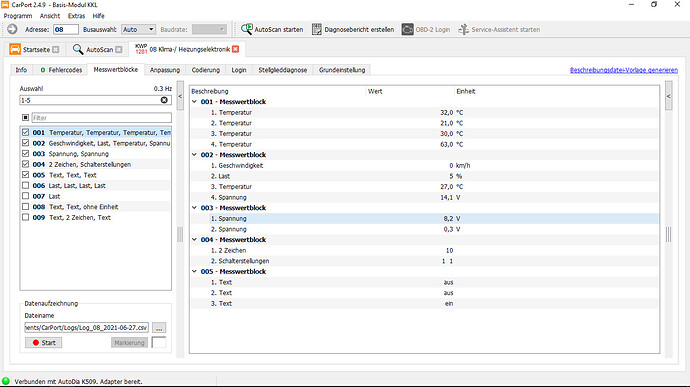Click the left splitter grip handle

coord(180,234)
